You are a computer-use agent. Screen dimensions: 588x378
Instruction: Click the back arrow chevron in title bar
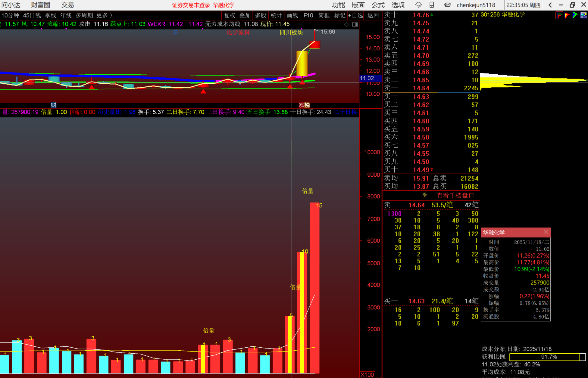point(550,5)
